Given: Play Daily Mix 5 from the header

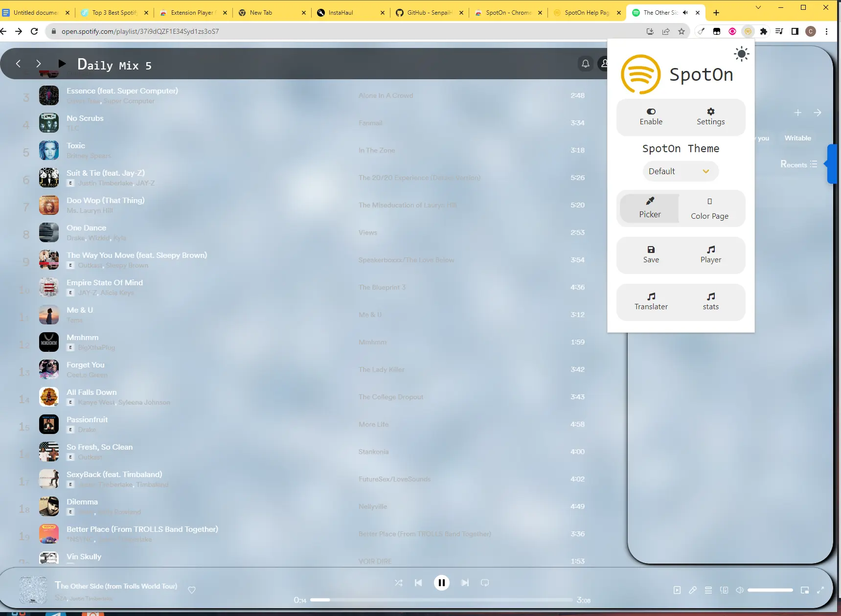Looking at the screenshot, I should pos(62,63).
